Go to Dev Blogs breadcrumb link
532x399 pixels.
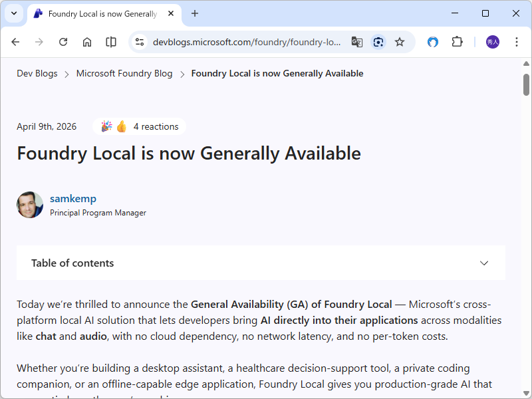pos(37,74)
